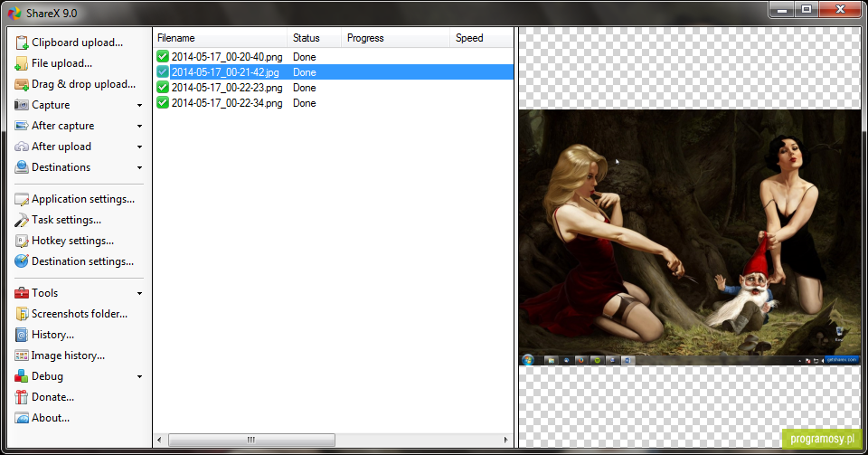Open the After capture menu
This screenshot has width=868, height=455.
[62, 126]
